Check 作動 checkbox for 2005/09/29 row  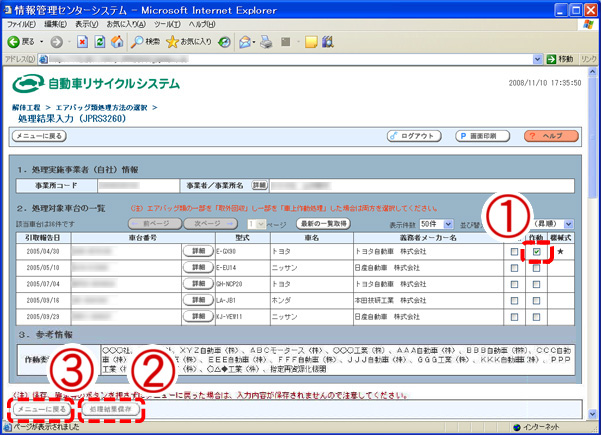pyautogui.click(x=537, y=317)
